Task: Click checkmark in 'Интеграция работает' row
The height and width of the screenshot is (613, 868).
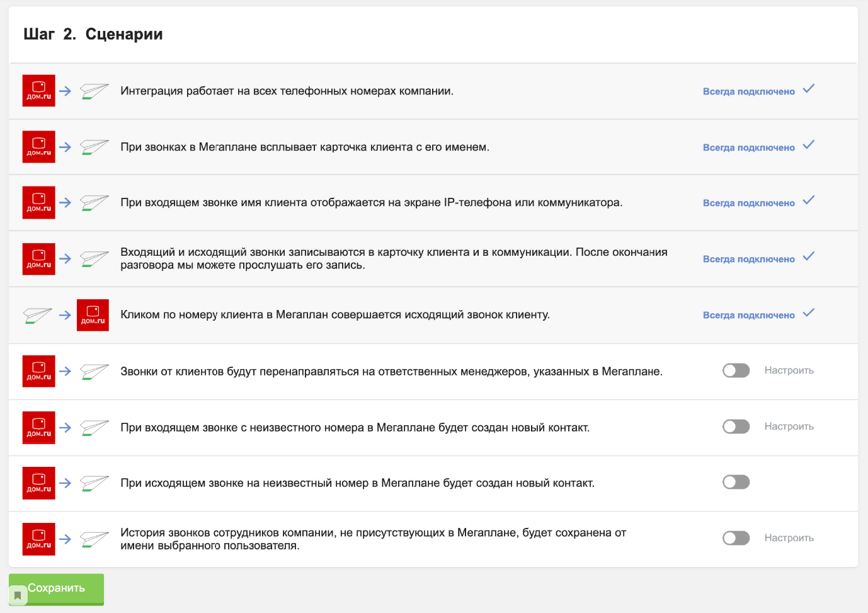Action: pyautogui.click(x=809, y=89)
